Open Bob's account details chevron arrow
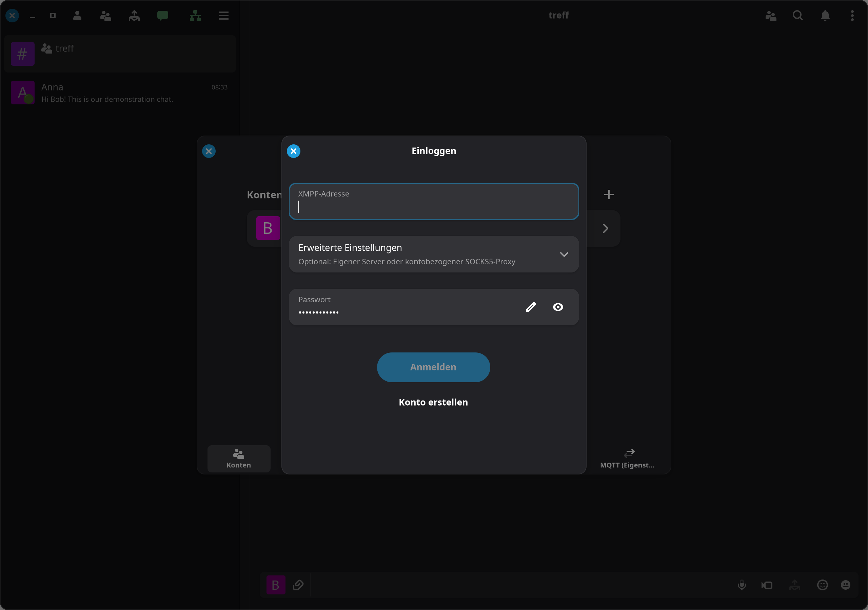The width and height of the screenshot is (868, 610). 605,228
